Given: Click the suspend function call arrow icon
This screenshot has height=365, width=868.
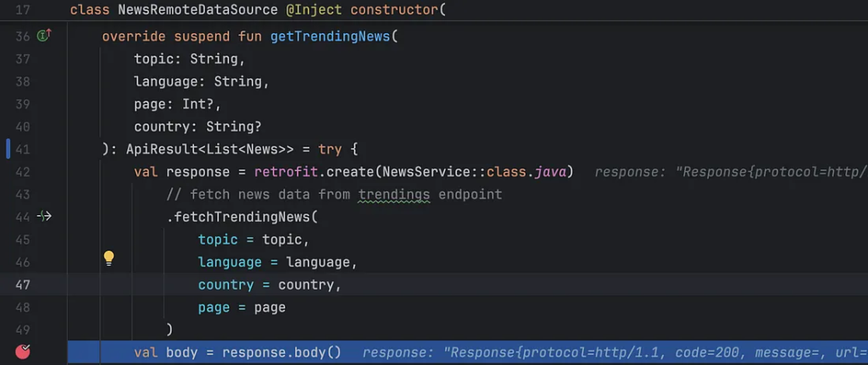Looking at the screenshot, I should [x=45, y=217].
